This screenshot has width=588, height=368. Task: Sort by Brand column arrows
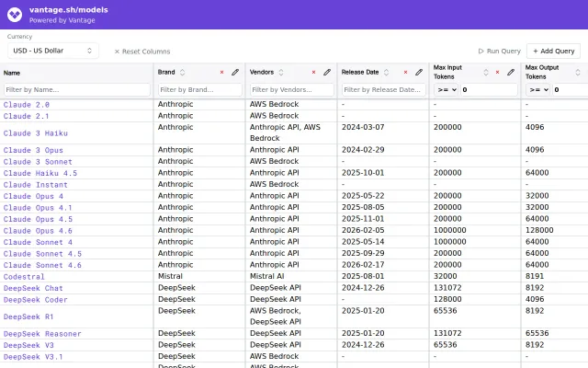[x=182, y=72]
